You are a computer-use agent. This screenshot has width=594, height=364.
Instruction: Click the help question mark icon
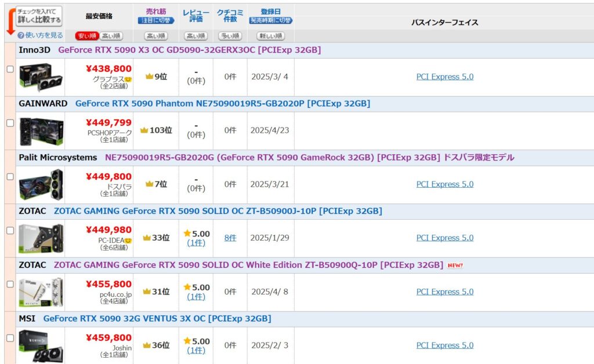point(21,35)
